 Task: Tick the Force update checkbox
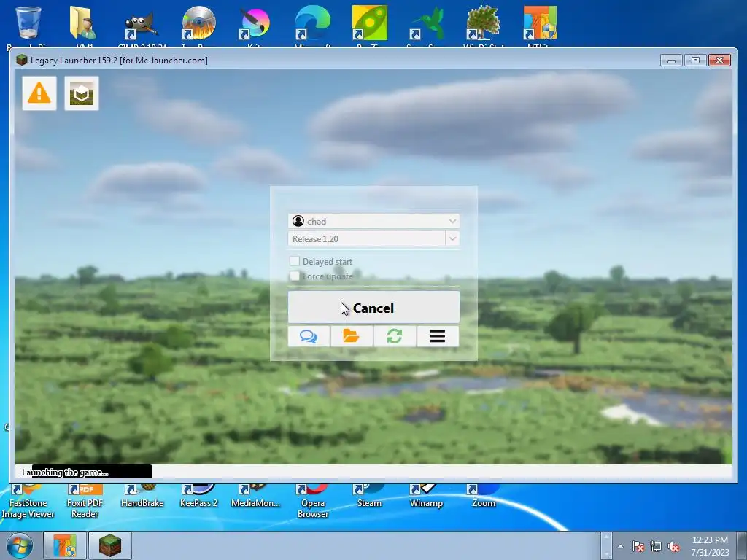[x=295, y=276]
